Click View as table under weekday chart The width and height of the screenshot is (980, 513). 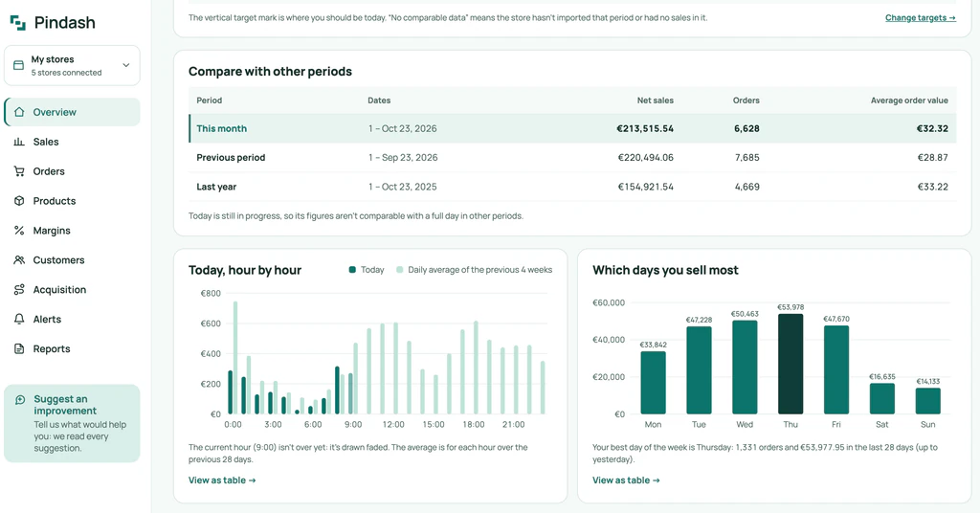click(626, 480)
